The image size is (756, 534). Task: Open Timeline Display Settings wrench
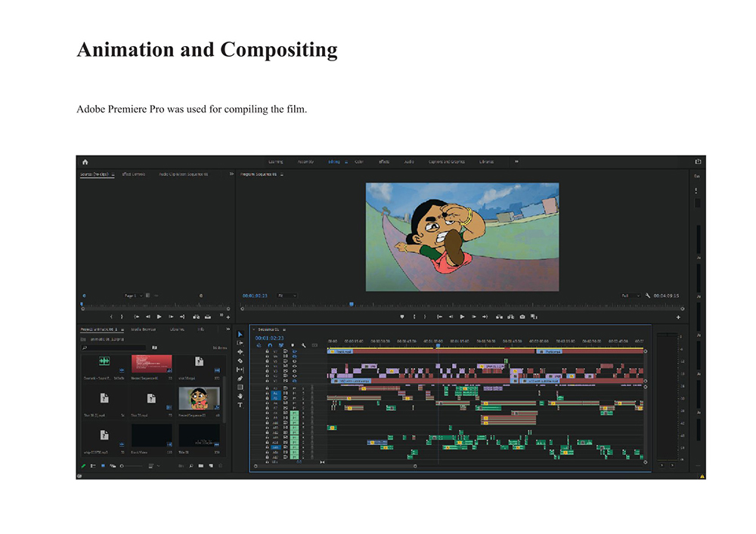pyautogui.click(x=304, y=345)
